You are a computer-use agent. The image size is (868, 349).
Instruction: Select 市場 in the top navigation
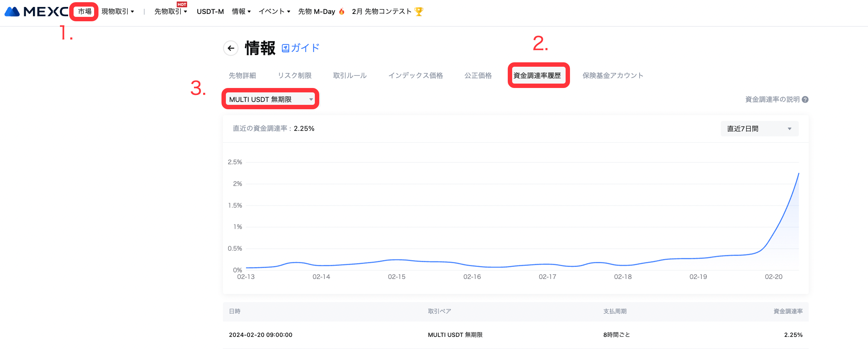click(x=85, y=12)
